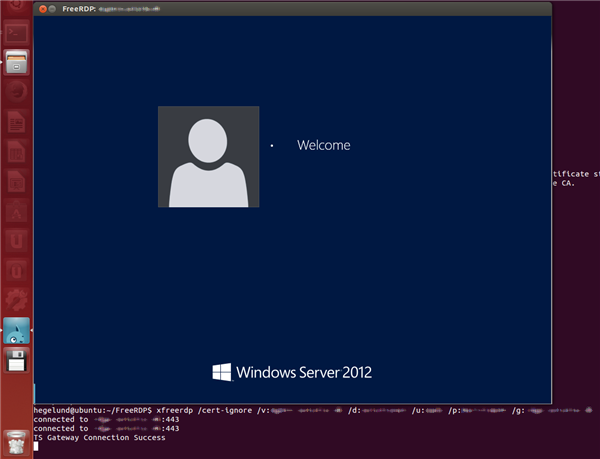The width and height of the screenshot is (600, 459).
Task: Click the xfreerdp /cert-ignore command in terminal
Action: coord(204,410)
